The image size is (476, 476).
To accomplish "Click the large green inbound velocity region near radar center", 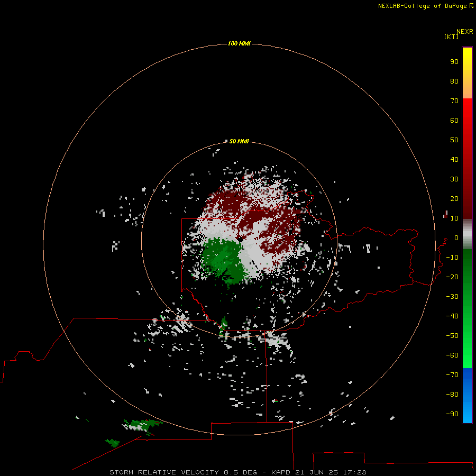I will point(224,260).
